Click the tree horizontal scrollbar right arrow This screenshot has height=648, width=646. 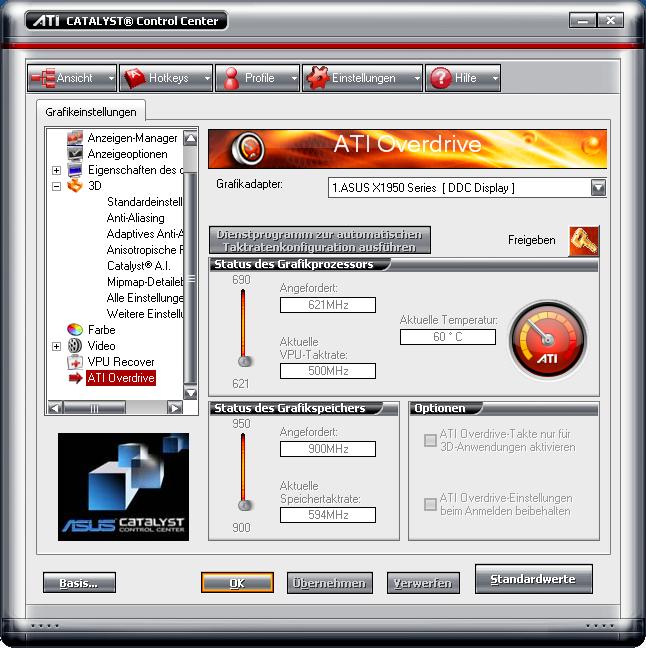point(174,408)
